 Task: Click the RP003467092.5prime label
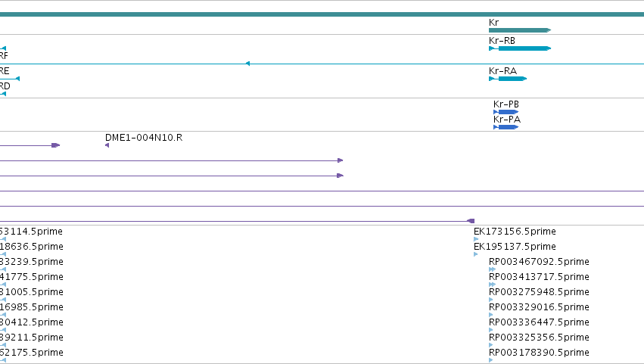[x=539, y=262]
